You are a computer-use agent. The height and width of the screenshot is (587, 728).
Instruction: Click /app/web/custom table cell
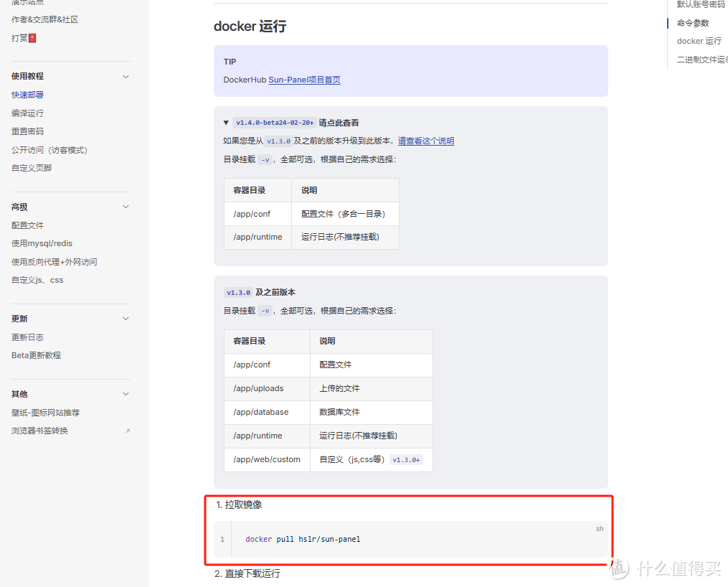(267, 460)
